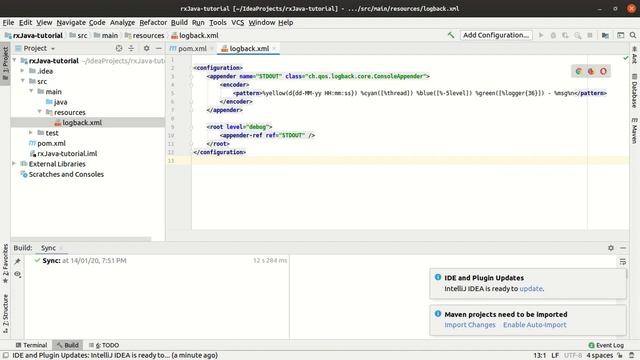The image size is (640, 360).
Task: Open the 6: TODO tool window button
Action: tap(104, 345)
